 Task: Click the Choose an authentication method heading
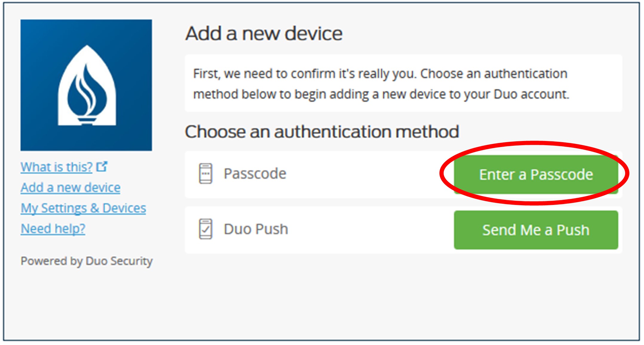point(322,132)
